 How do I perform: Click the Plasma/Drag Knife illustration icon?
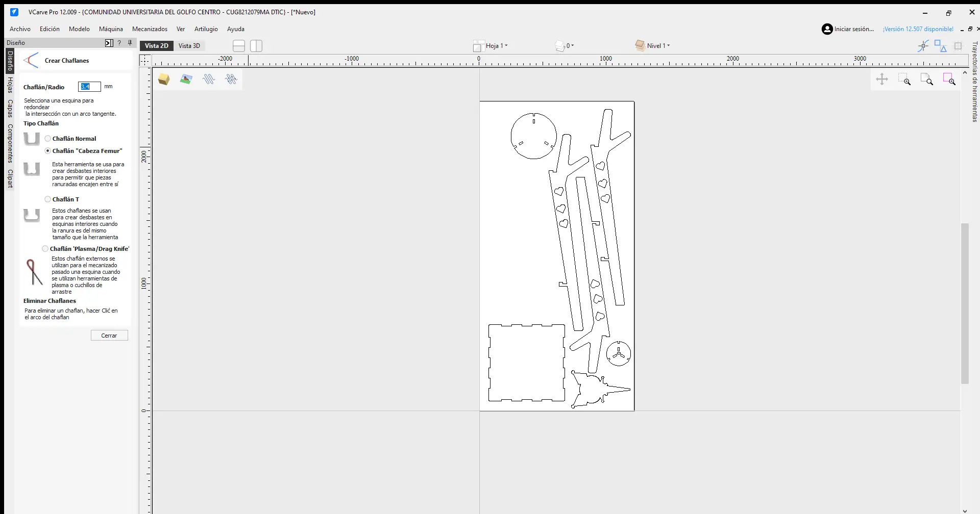(34, 272)
